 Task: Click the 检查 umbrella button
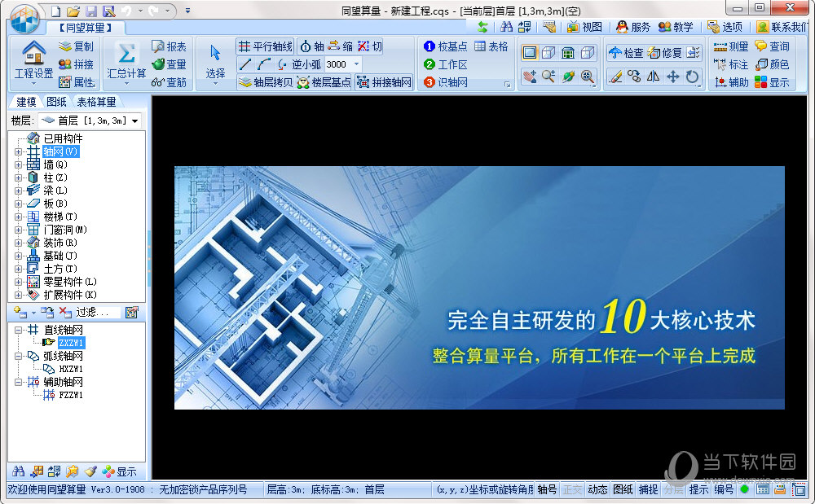point(626,52)
